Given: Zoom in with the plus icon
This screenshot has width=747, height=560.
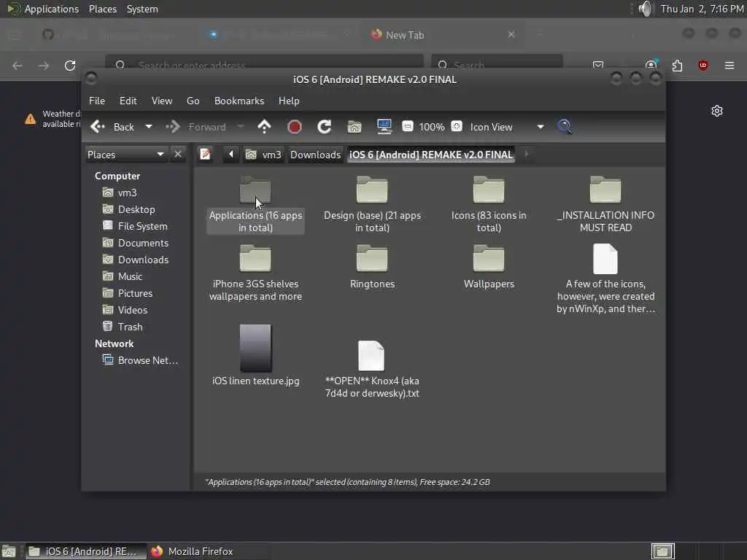Looking at the screenshot, I should coord(457,126).
